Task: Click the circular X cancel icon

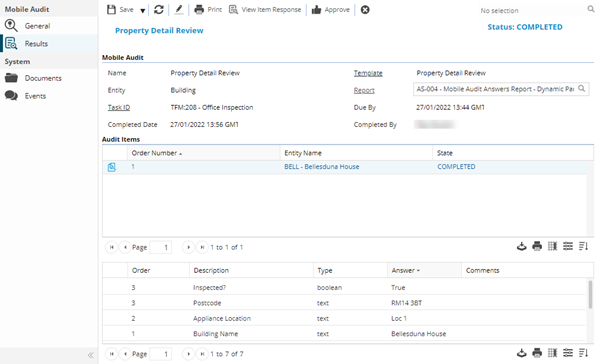Action: pyautogui.click(x=365, y=10)
